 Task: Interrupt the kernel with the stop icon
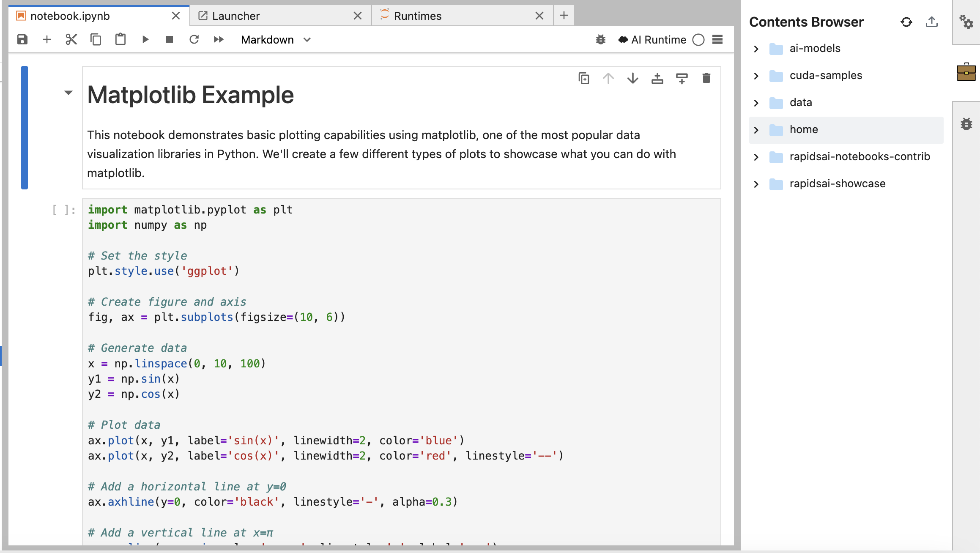(170, 40)
